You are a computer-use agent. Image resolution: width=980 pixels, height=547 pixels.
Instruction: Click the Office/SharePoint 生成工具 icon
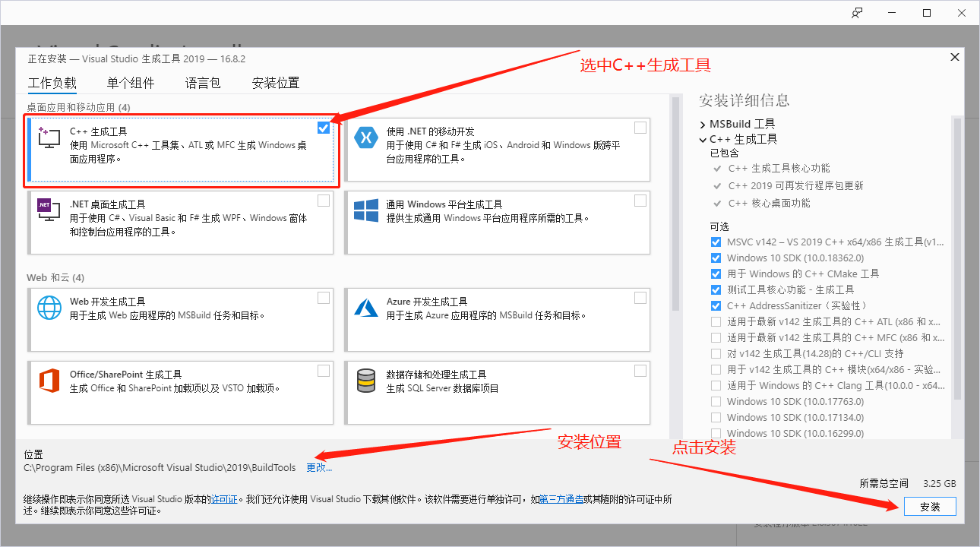[x=49, y=381]
